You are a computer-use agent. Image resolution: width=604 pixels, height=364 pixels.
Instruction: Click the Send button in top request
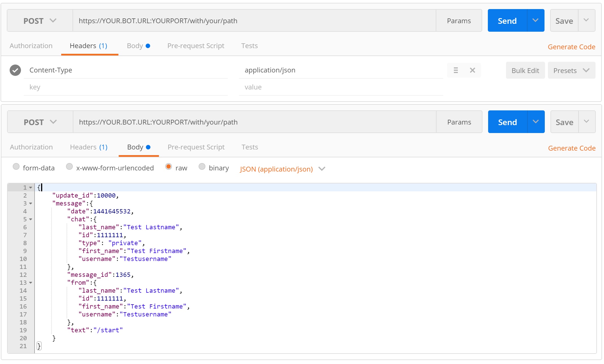coord(507,20)
